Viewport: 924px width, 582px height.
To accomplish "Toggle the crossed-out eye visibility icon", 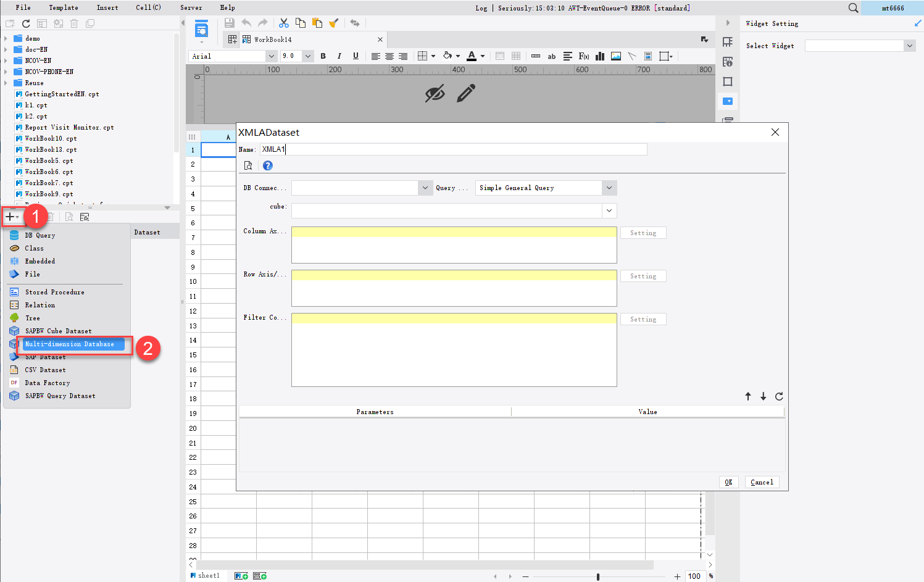I will click(x=435, y=94).
